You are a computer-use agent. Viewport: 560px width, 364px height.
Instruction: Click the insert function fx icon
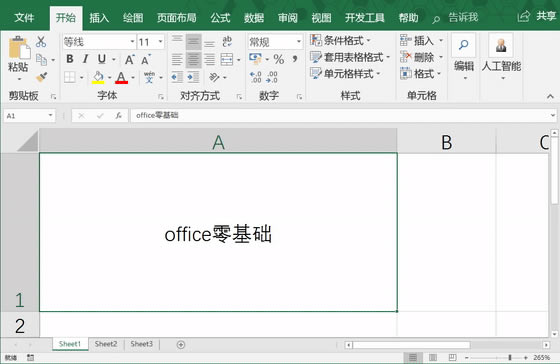tap(118, 115)
